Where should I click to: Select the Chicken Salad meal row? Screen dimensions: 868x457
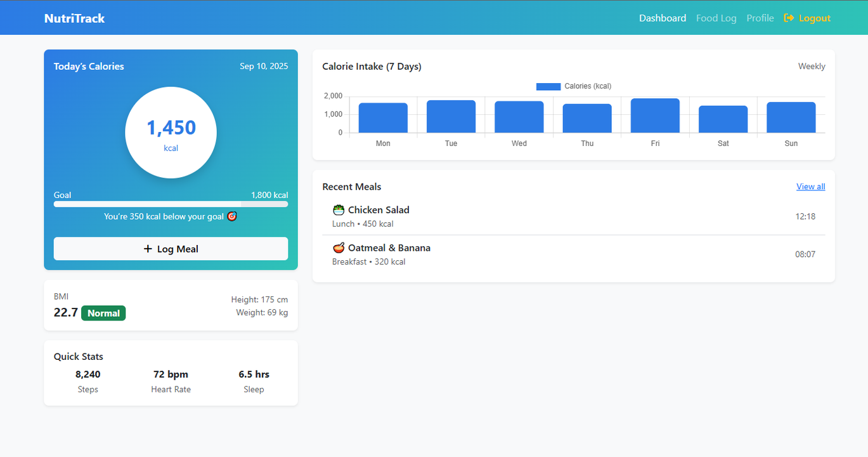click(574, 216)
